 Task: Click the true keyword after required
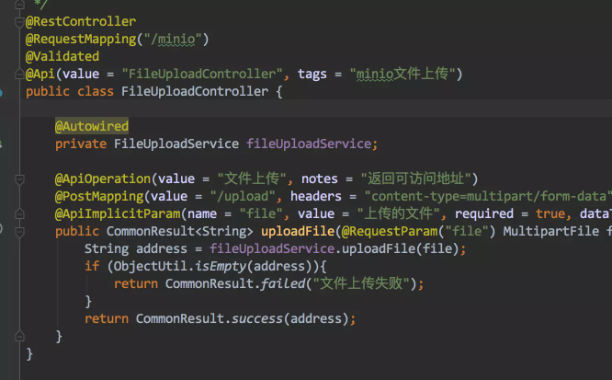(x=550, y=214)
